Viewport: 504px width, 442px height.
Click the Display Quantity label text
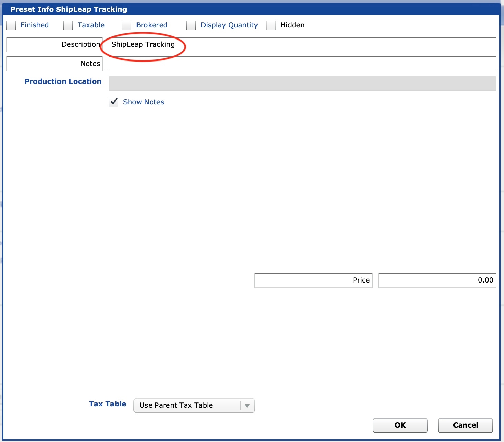pos(229,25)
